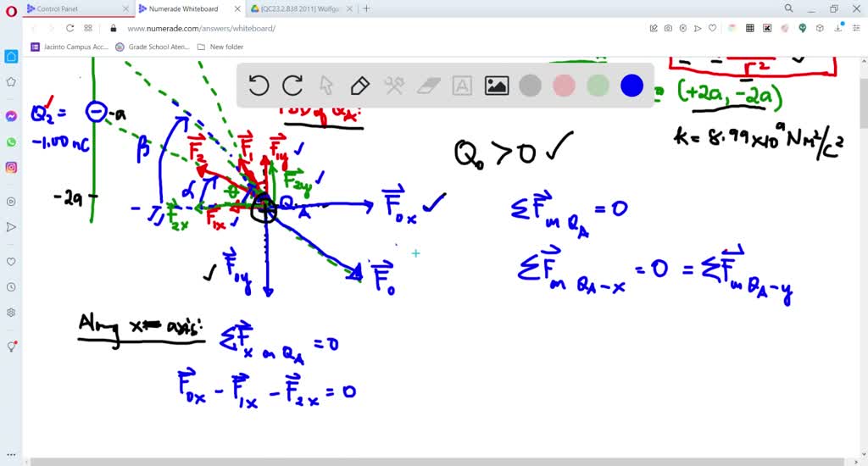868x466 pixels.
Task: Pick the pointer selection tool
Action: (x=326, y=86)
